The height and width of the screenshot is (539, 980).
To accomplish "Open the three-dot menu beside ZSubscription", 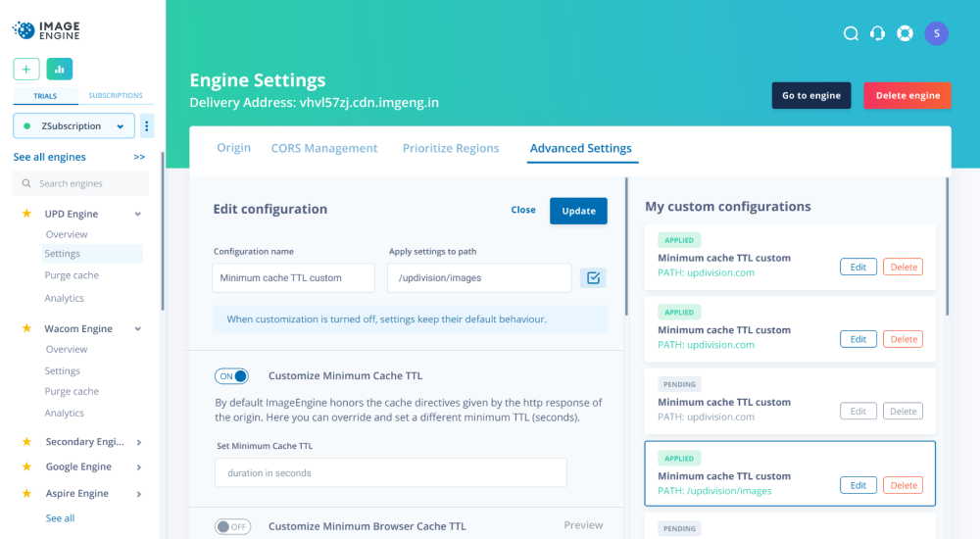I will (147, 125).
